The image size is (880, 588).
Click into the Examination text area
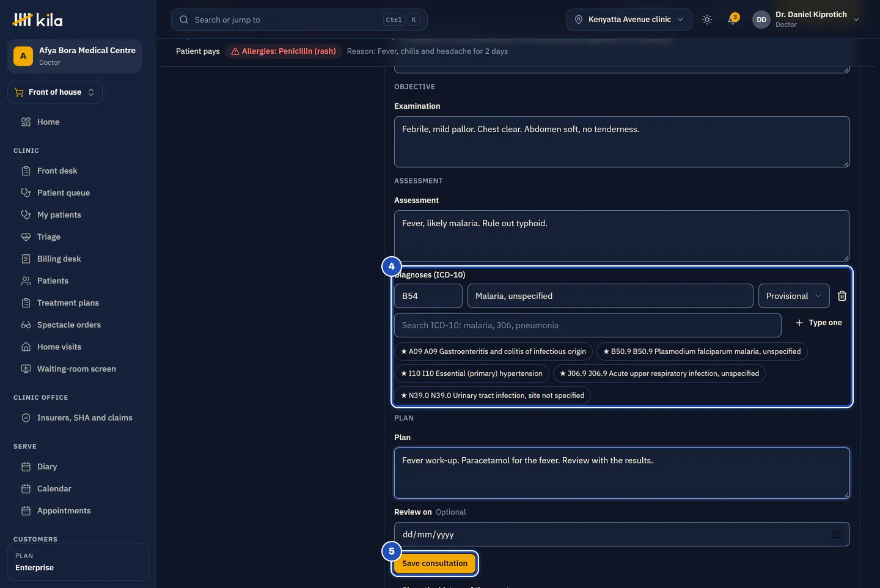[x=621, y=142]
